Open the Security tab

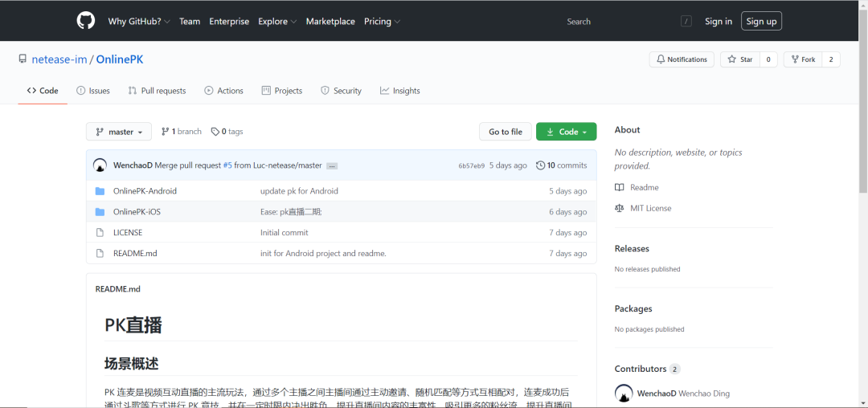[341, 91]
